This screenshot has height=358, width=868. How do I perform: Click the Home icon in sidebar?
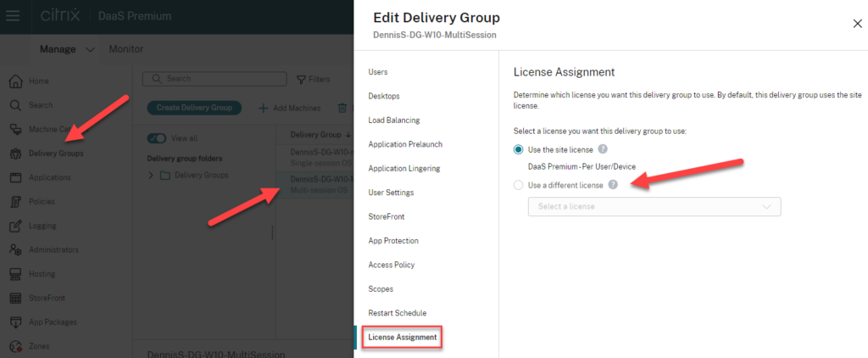[14, 81]
